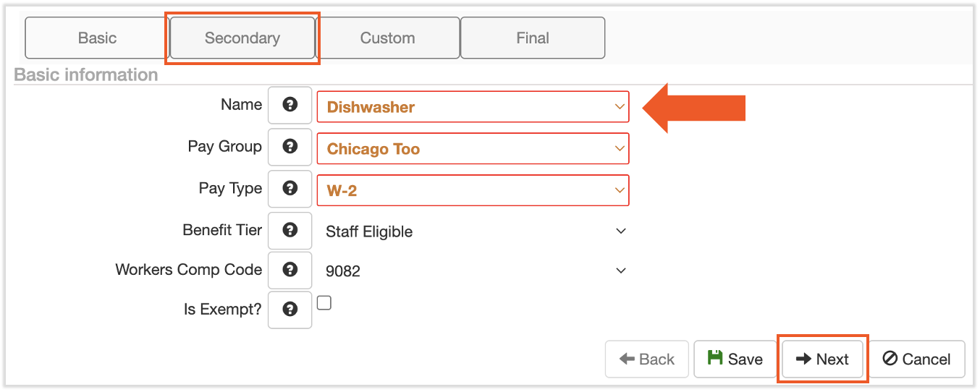Screen dimensions: 980x392
Task: Open Workers Comp Code dropdown 9082
Action: pyautogui.click(x=473, y=271)
